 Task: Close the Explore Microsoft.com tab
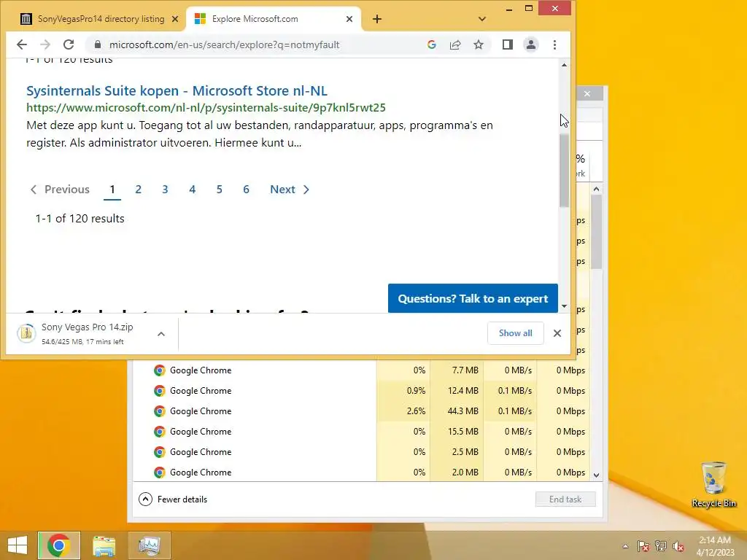coord(349,19)
